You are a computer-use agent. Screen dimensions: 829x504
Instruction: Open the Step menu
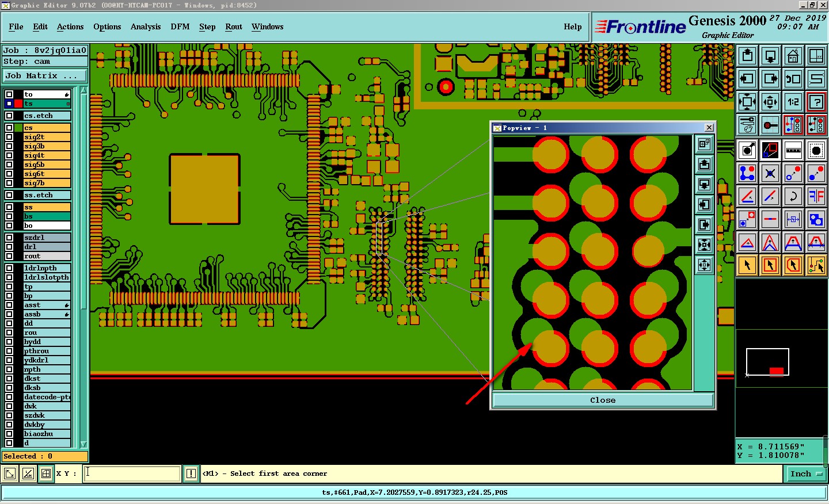207,26
